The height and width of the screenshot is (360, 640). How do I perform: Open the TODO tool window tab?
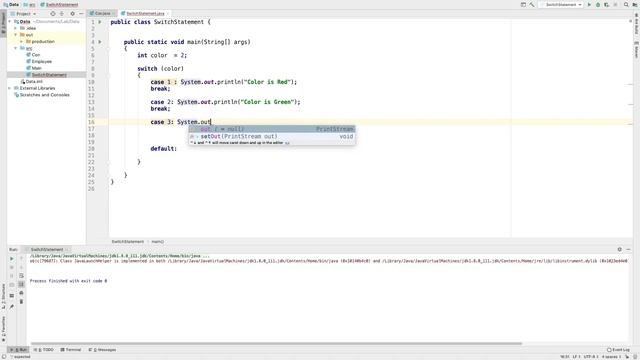point(44,350)
